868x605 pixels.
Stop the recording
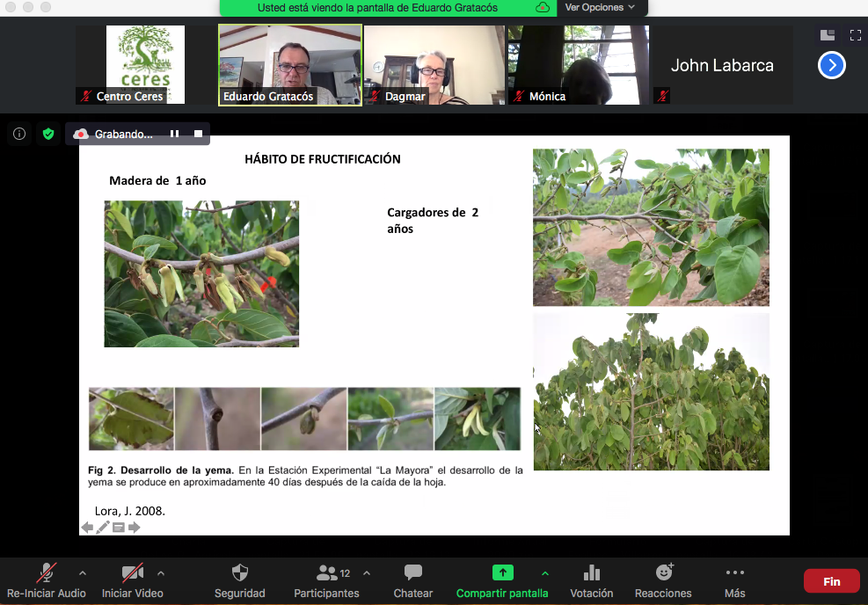pos(198,134)
